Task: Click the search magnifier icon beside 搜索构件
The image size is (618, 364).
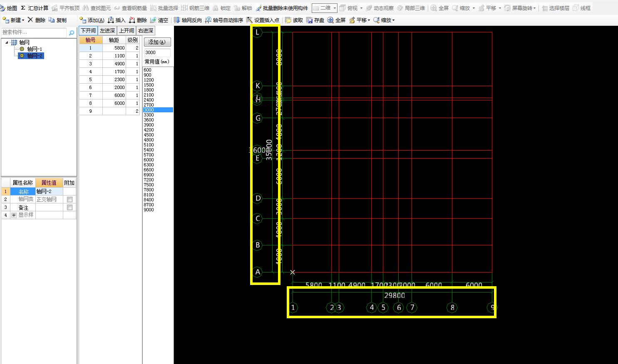Action: [x=72, y=32]
